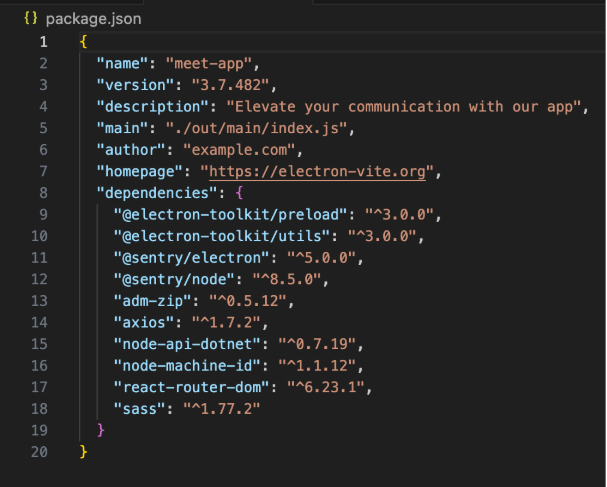Click the "dependencies" key

click(157, 193)
